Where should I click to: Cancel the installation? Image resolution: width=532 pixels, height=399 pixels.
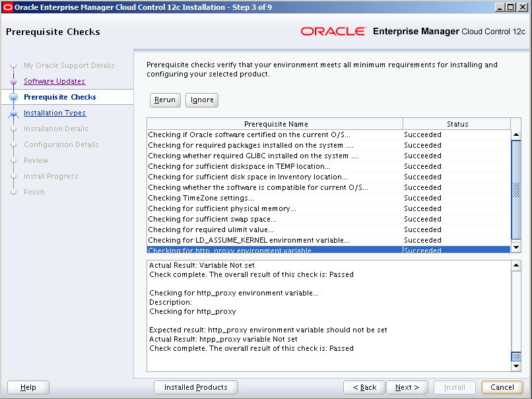pyautogui.click(x=502, y=387)
